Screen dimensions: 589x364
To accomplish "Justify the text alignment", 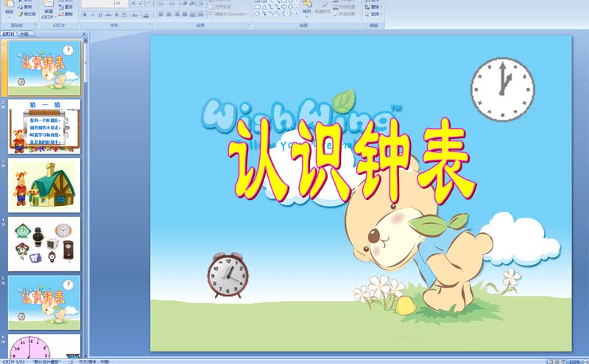I will [185, 14].
